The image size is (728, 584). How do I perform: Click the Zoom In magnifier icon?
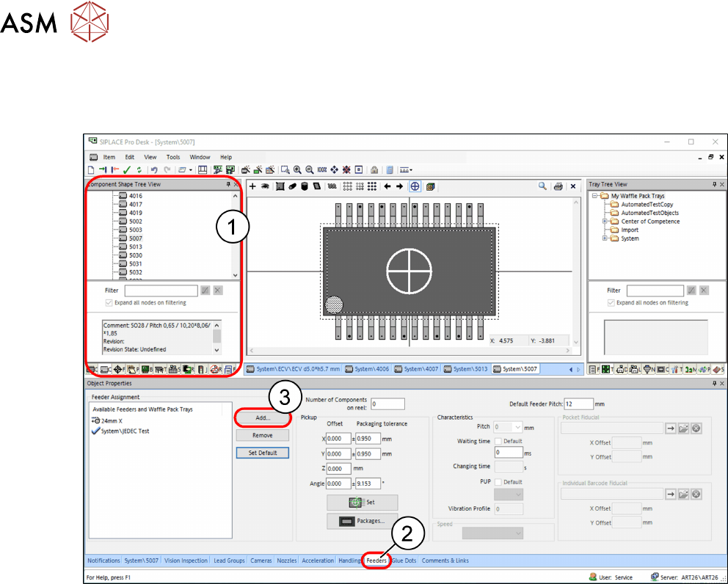pyautogui.click(x=297, y=170)
